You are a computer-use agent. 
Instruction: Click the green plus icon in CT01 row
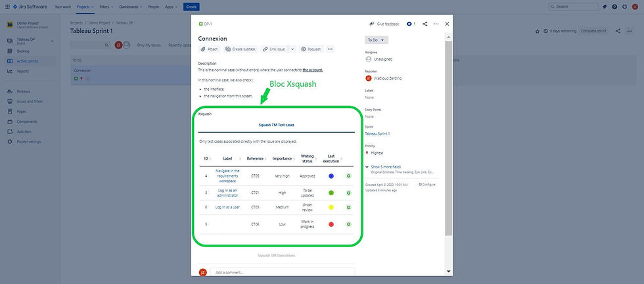pos(348,193)
